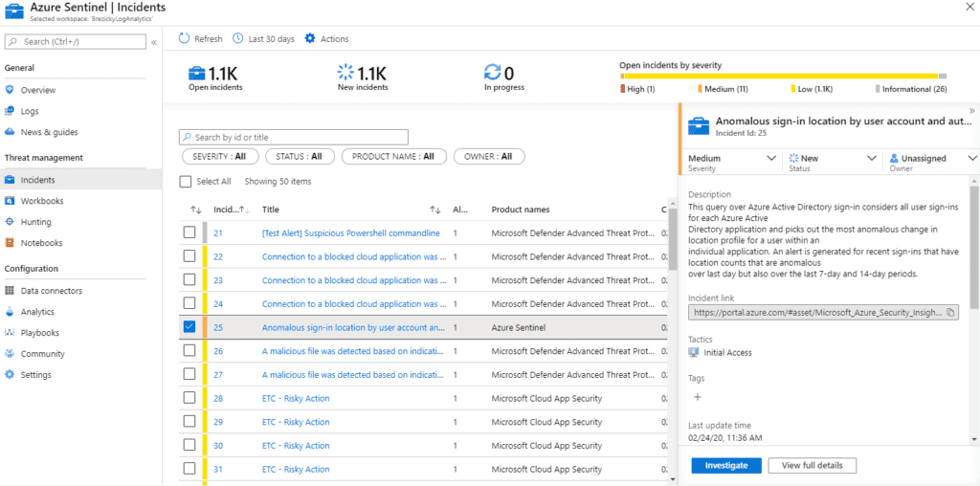
Task: Check the box for incident 23
Action: pos(189,280)
